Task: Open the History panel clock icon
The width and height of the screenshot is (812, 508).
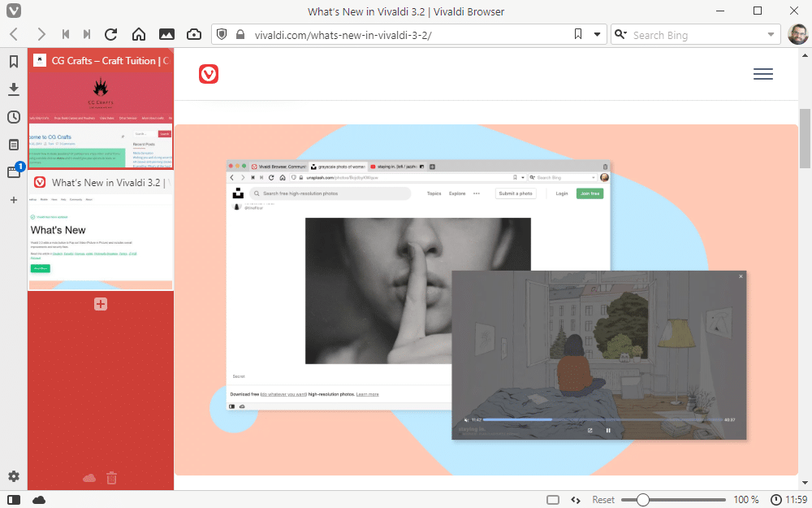Action: pyautogui.click(x=14, y=117)
